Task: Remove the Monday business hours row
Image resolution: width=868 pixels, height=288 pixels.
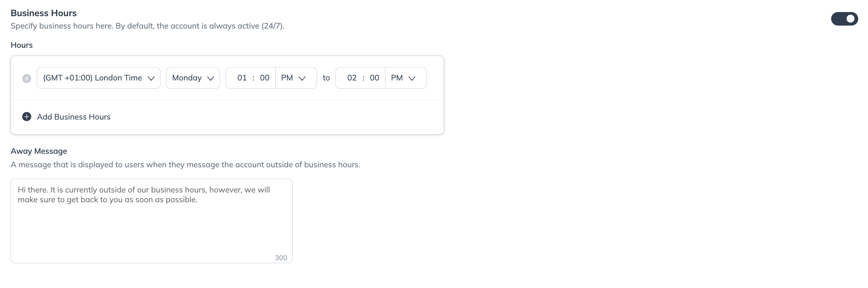Action: [27, 79]
